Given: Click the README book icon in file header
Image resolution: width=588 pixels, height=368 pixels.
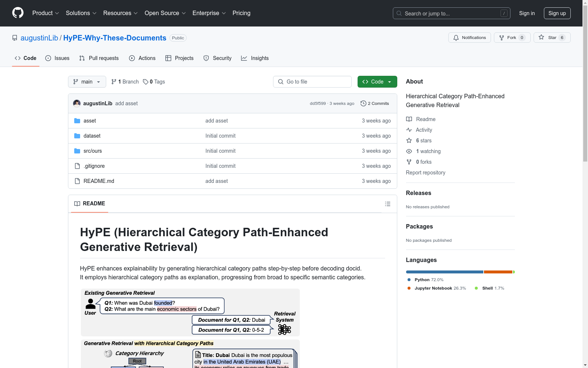Looking at the screenshot, I should pos(77,204).
